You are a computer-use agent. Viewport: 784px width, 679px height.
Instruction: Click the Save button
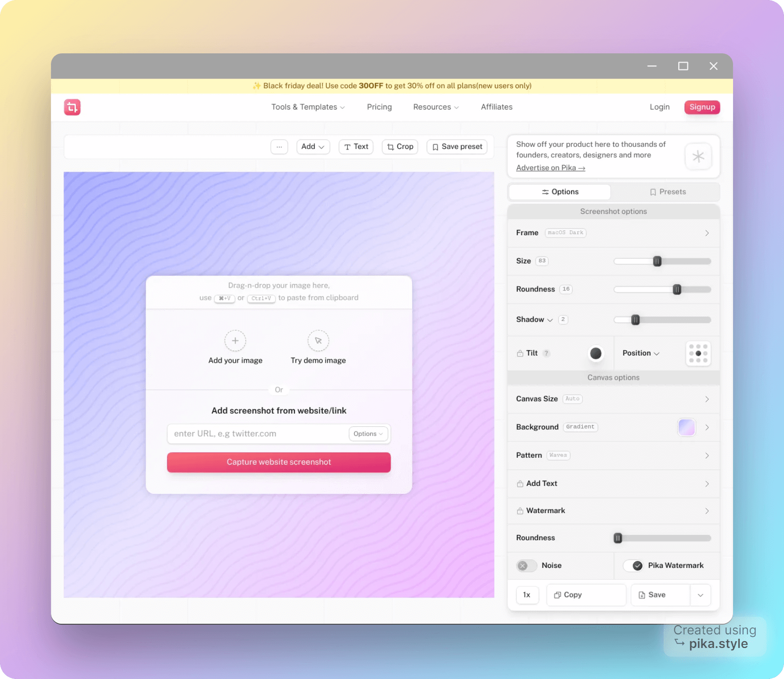tap(660, 595)
